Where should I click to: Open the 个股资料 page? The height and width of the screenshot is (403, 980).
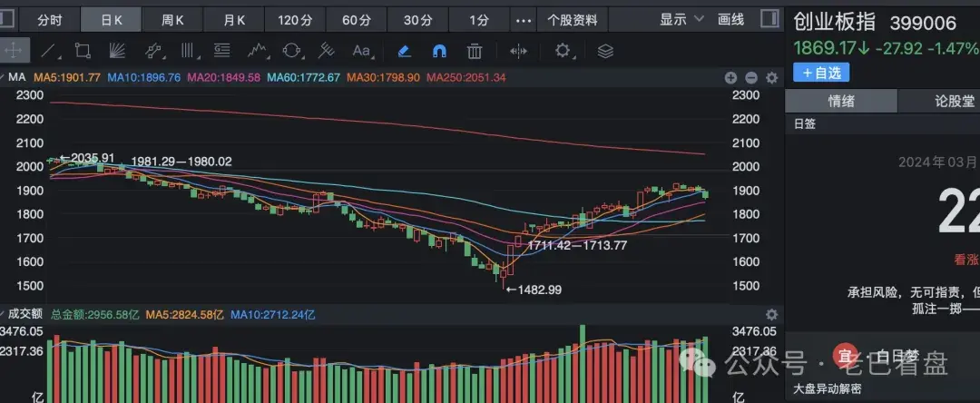(573, 19)
